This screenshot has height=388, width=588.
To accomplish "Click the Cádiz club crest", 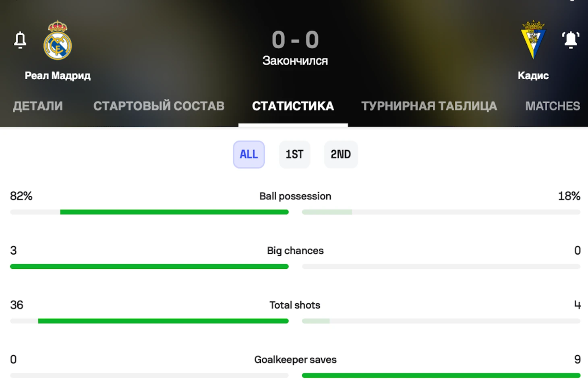I will (x=533, y=40).
